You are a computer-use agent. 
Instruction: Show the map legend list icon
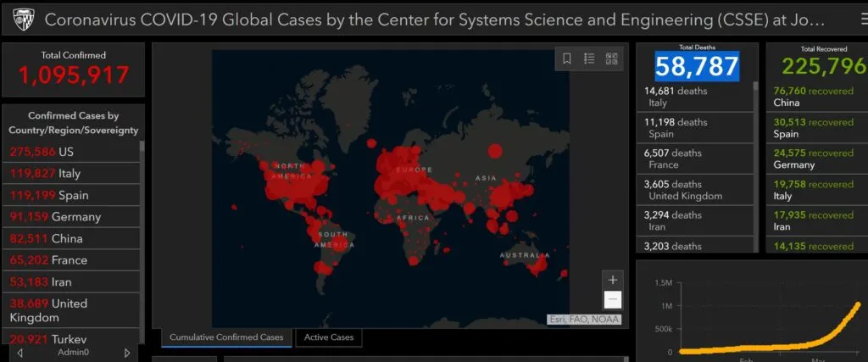(590, 58)
